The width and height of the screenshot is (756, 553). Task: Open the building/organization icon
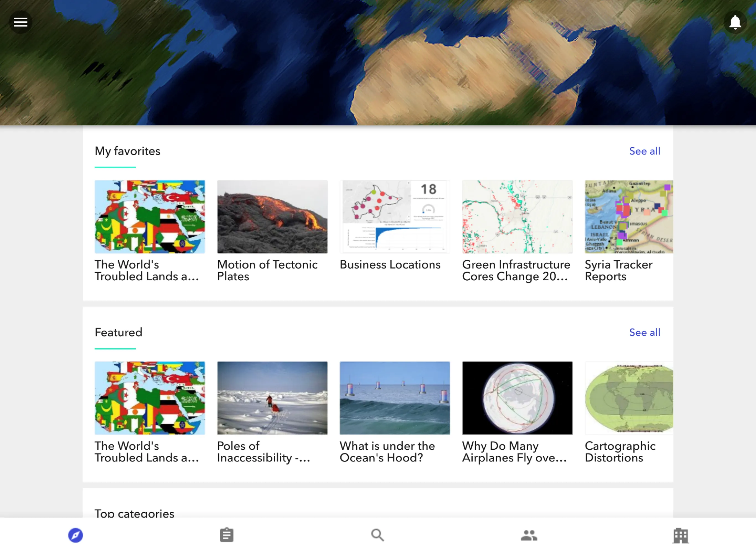(680, 535)
